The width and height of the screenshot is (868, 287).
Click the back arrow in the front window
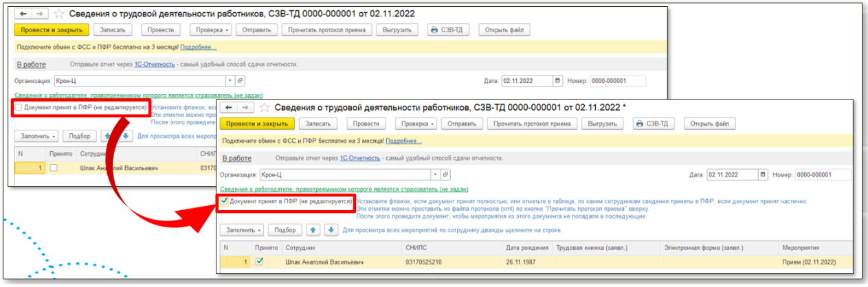(x=228, y=108)
